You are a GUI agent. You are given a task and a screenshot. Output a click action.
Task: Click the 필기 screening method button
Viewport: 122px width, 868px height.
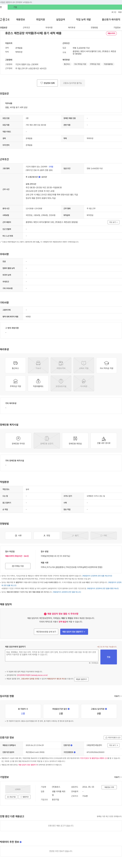(75, 535)
